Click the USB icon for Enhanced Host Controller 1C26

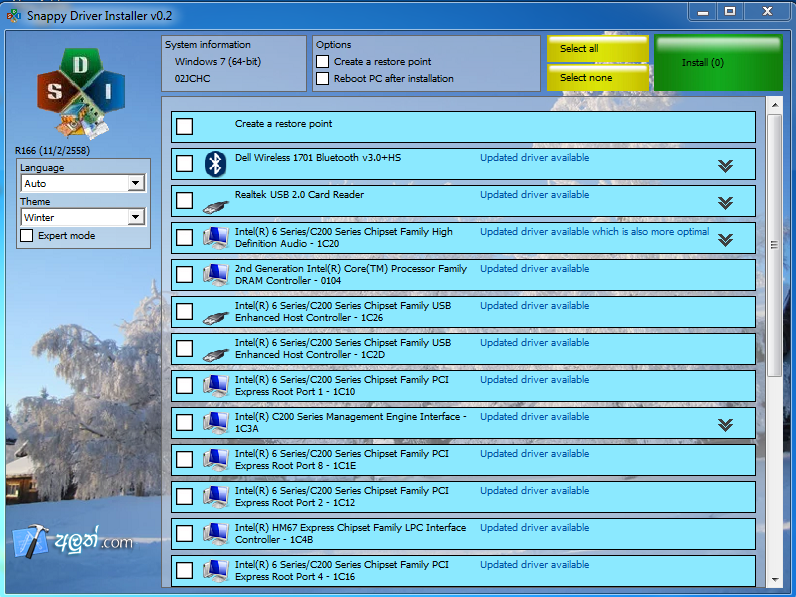tap(216, 318)
